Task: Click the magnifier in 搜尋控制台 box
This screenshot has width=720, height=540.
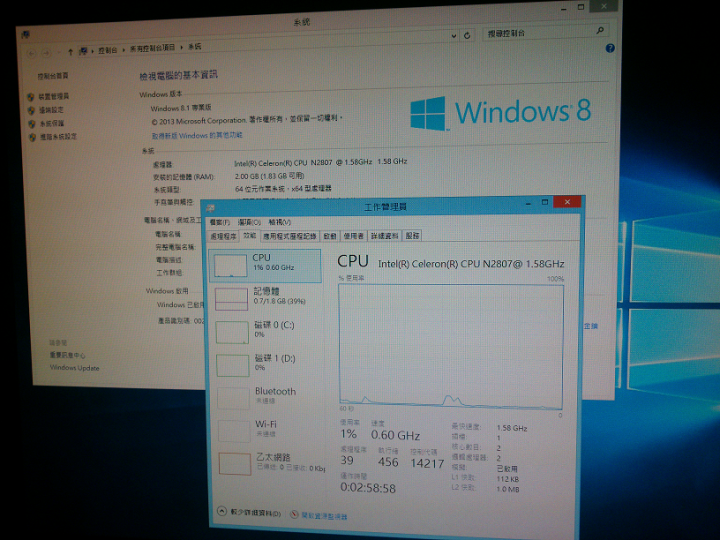Action: (x=600, y=31)
